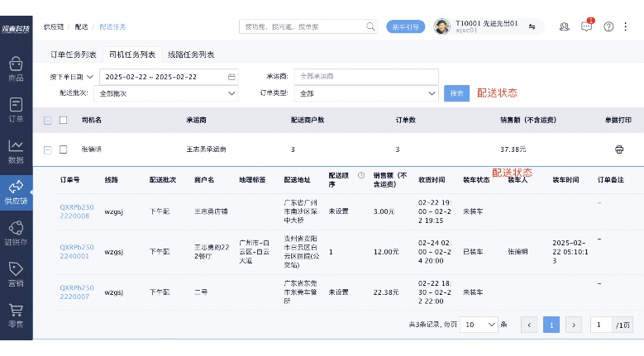Image resolution: width=644 pixels, height=356 pixels.
Task: Click the search magnifier icon
Action: tap(370, 26)
